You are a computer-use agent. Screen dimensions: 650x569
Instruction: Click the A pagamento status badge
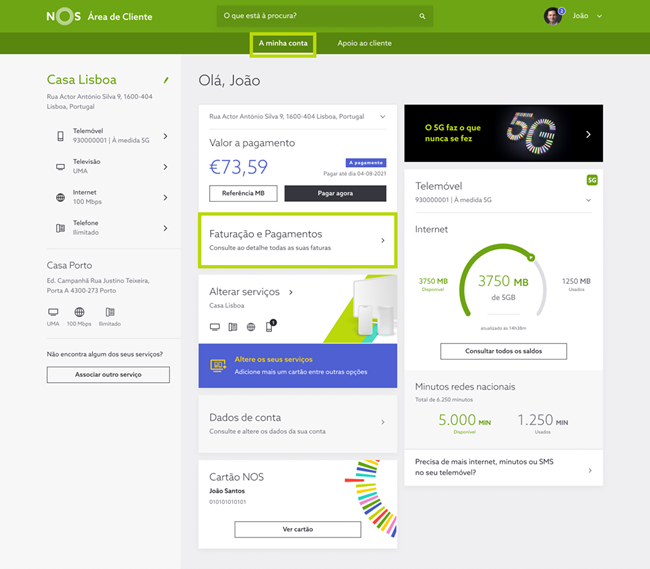tap(366, 162)
